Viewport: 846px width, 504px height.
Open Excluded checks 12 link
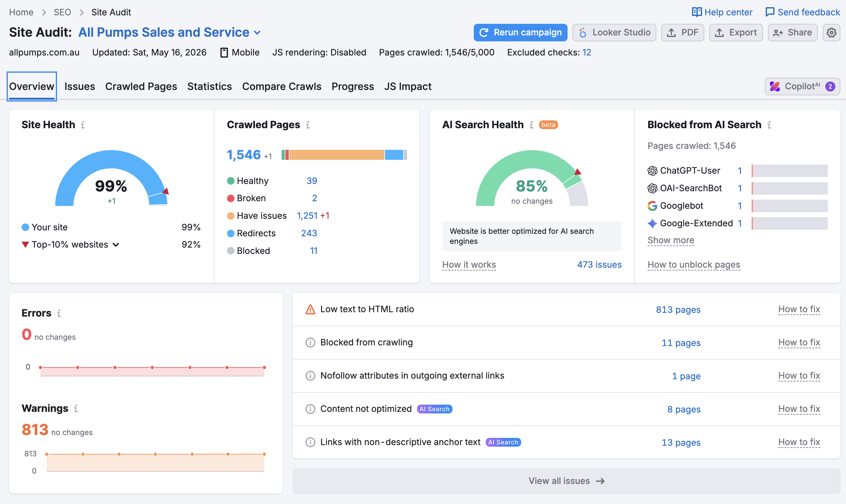click(587, 53)
